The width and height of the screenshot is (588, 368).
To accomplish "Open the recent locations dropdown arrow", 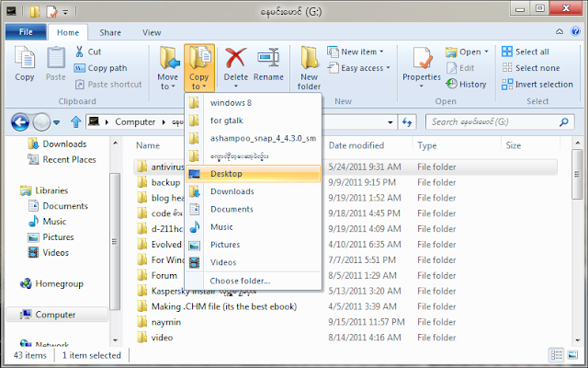I will [57, 122].
